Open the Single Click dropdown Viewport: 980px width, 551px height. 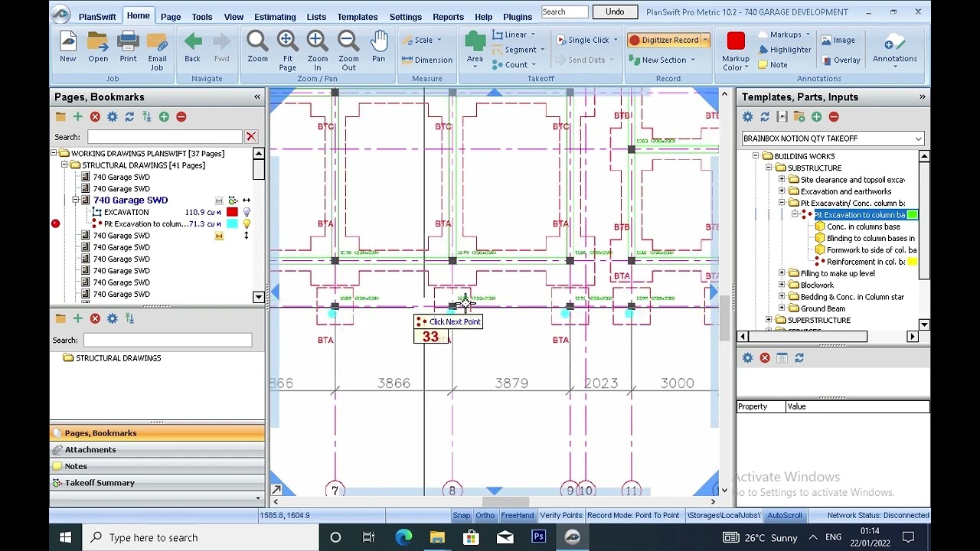point(615,40)
